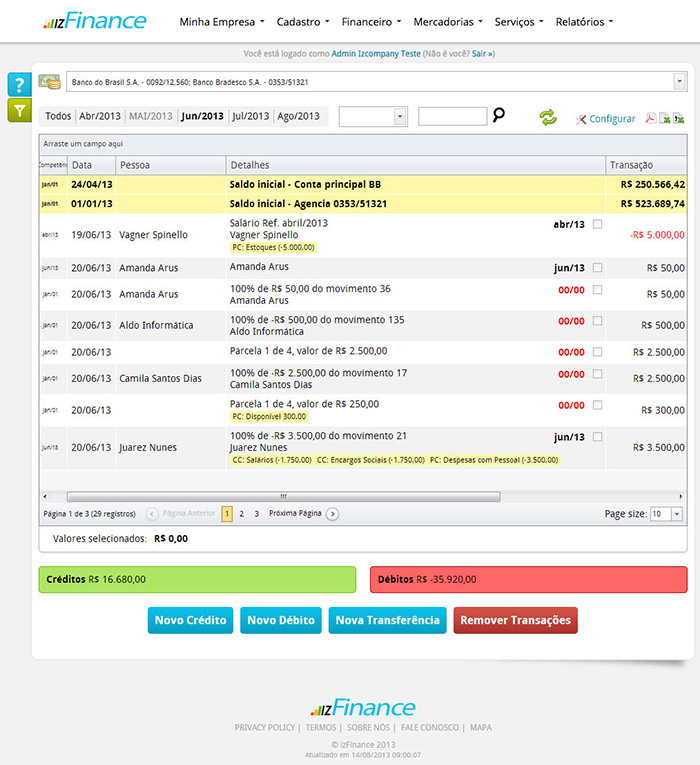The height and width of the screenshot is (765, 700).
Task: Refresh the list with green arrows icon
Action: tap(548, 118)
